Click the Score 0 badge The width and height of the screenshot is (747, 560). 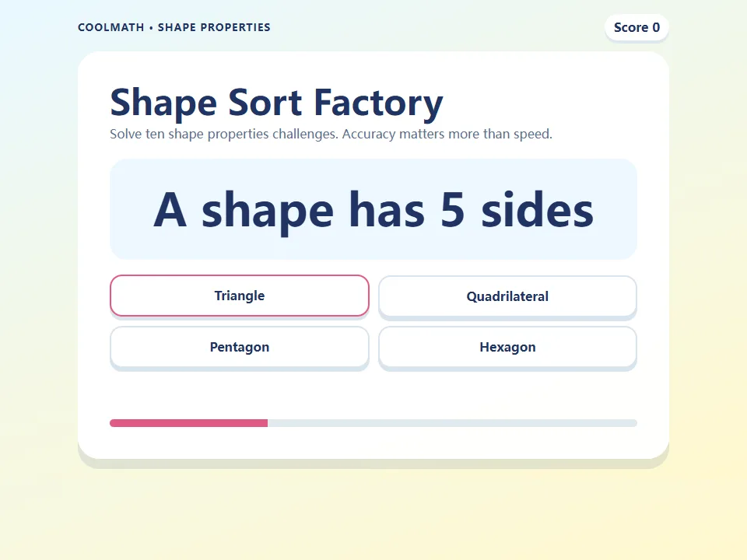637,28
